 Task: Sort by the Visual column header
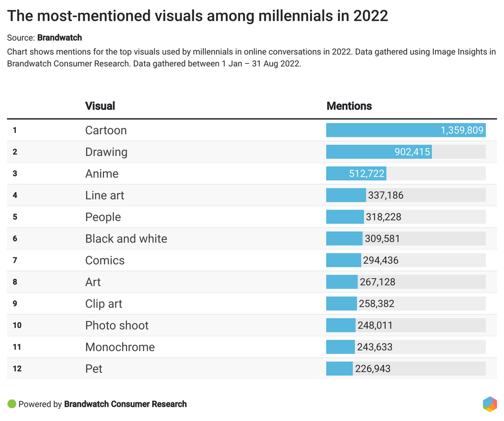[x=100, y=106]
